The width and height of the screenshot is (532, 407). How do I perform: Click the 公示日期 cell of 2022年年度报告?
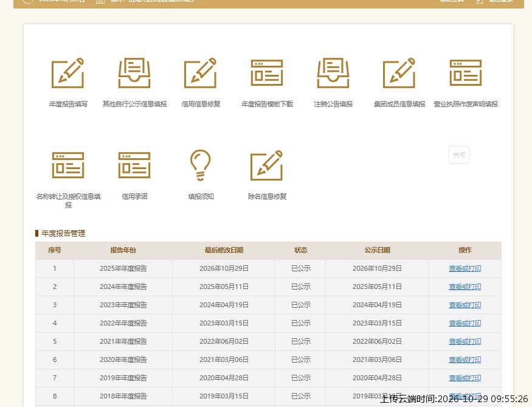(x=378, y=323)
